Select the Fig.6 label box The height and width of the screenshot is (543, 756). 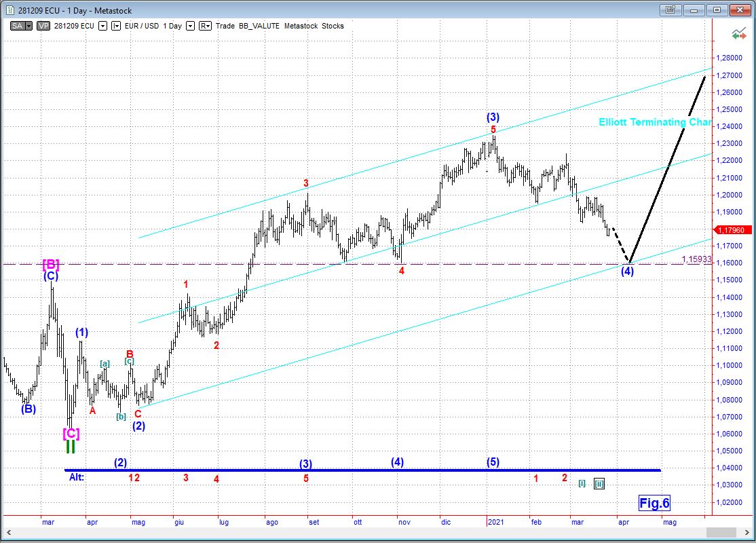pos(654,503)
